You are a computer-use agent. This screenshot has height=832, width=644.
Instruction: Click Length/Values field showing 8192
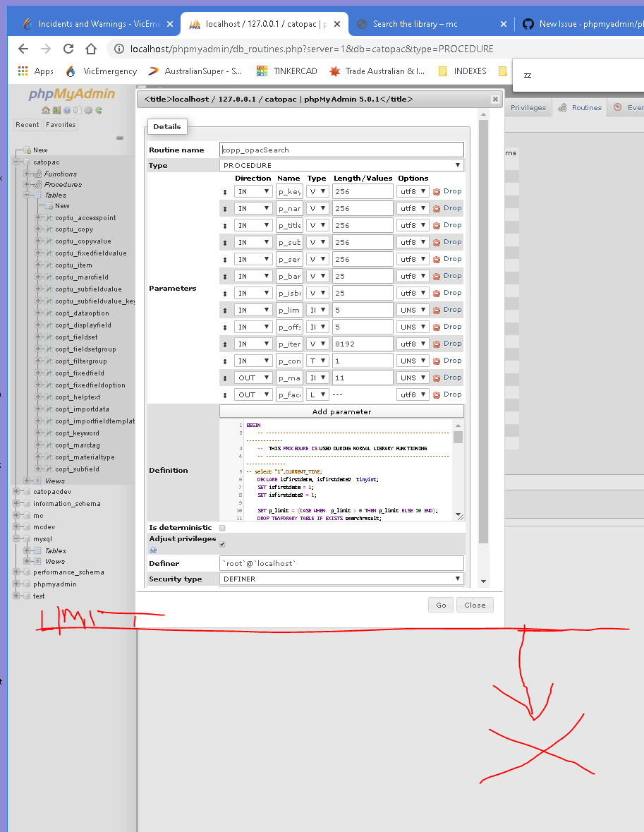coord(363,344)
